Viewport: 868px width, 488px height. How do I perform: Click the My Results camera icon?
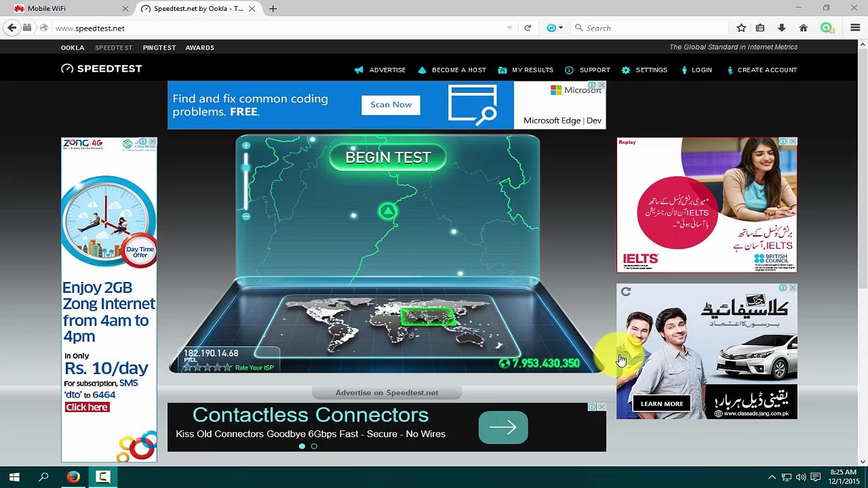[x=502, y=70]
